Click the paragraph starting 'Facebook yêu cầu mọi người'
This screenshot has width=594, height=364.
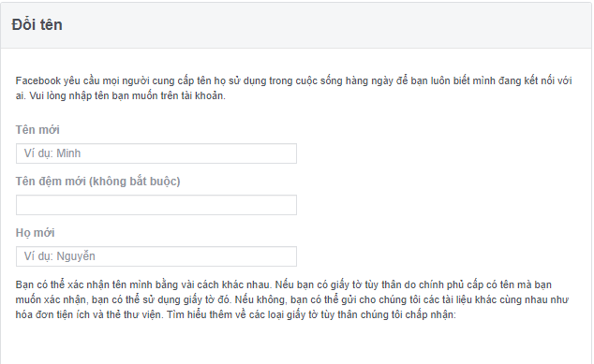[293, 88]
